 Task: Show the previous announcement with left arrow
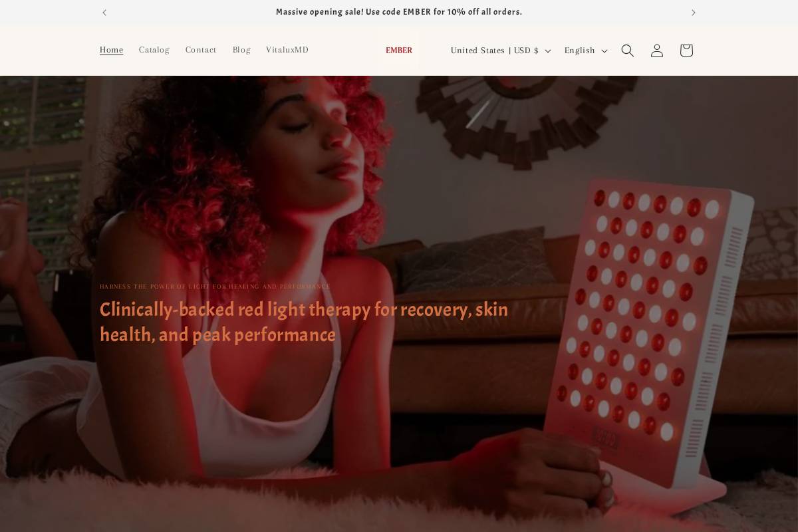[104, 12]
